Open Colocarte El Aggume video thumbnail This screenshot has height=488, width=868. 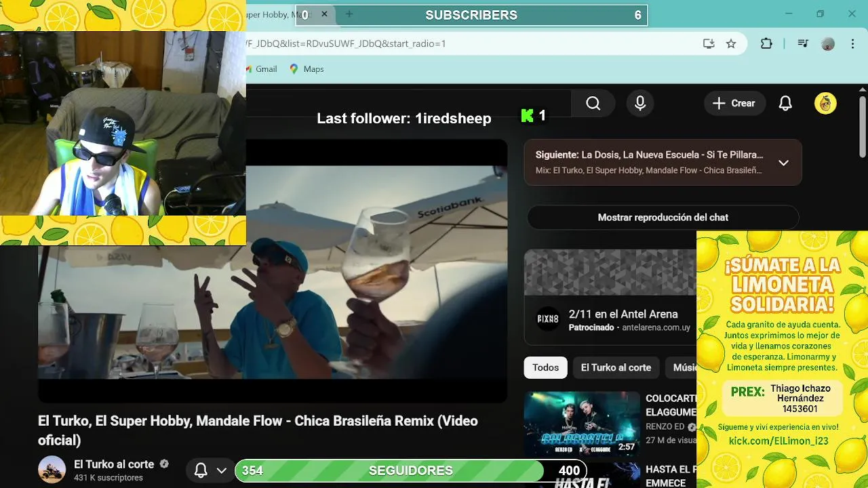pos(581,424)
